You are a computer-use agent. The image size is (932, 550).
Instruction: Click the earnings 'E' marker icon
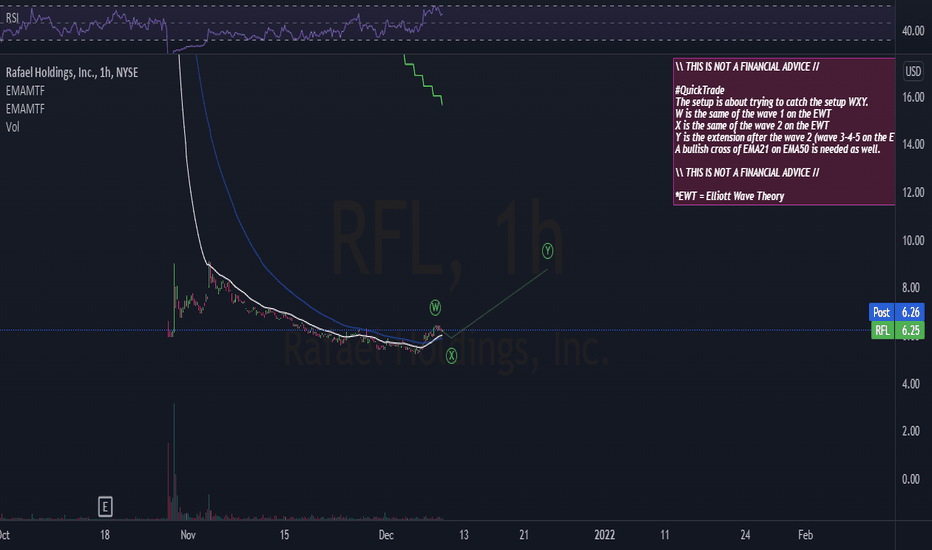coord(105,507)
